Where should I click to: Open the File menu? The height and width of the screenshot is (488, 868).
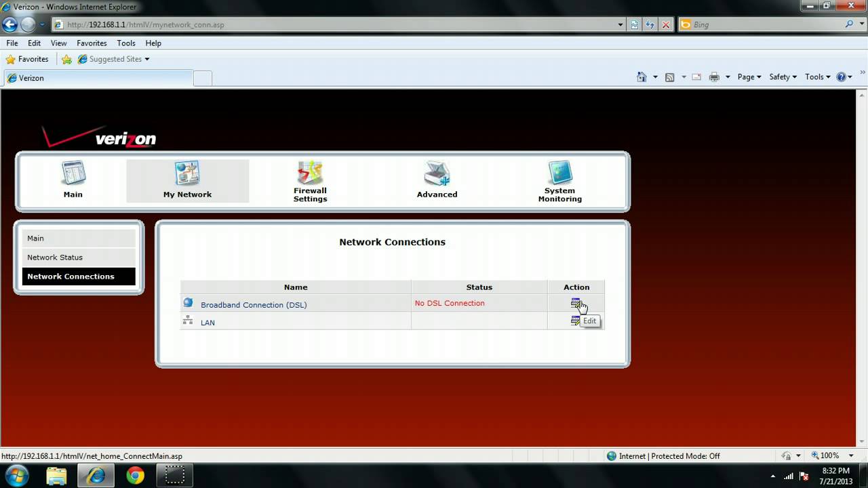tap(12, 43)
